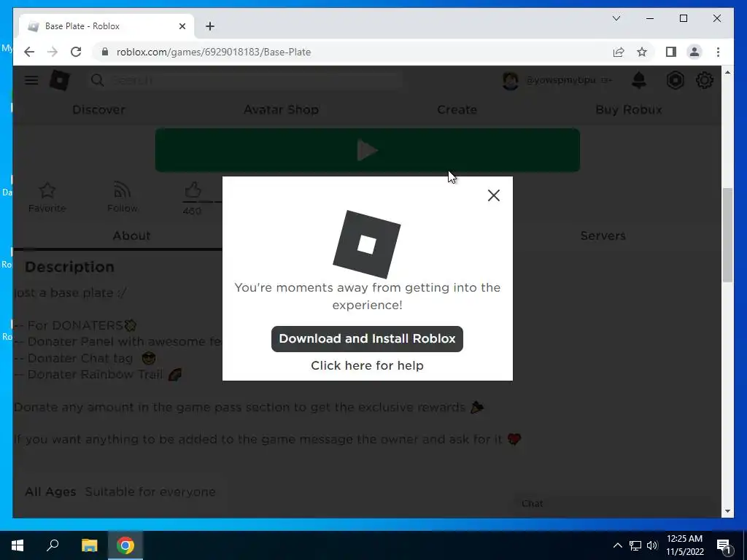Open volume tray icon
Viewport: 747px width, 560px height.
tap(652, 545)
